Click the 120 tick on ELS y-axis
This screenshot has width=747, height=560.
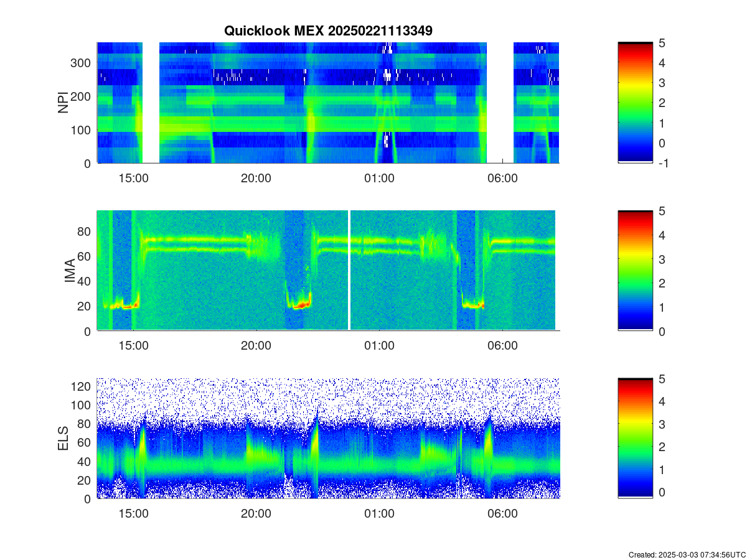(x=82, y=386)
